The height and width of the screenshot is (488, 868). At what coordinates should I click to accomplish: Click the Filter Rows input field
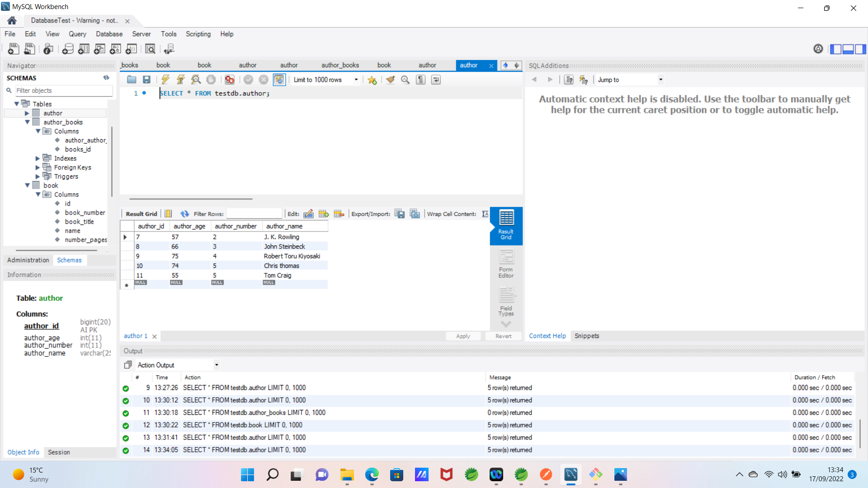click(254, 214)
